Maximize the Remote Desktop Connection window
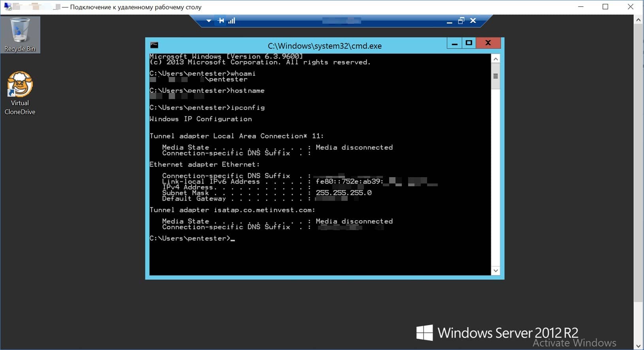 605,7
